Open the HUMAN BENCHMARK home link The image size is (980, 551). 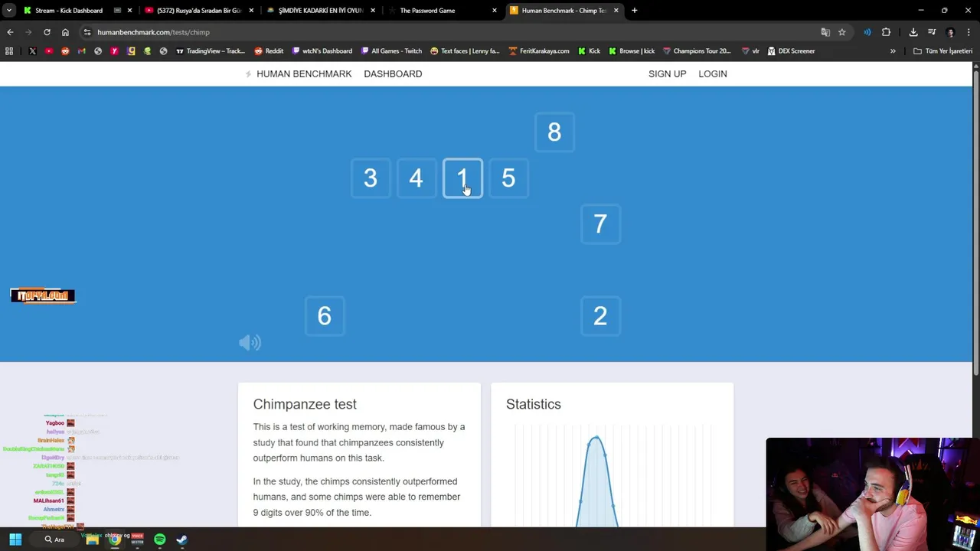click(298, 73)
